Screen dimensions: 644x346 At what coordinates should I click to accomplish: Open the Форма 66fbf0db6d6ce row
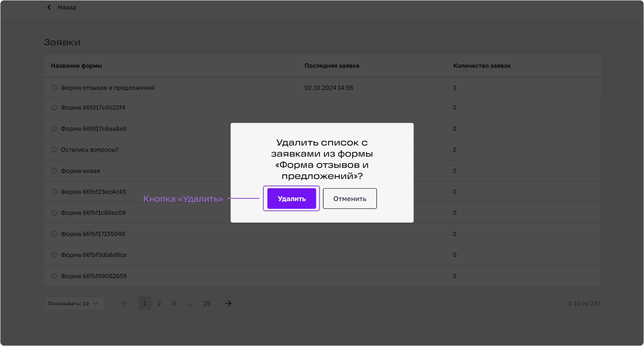(322, 255)
